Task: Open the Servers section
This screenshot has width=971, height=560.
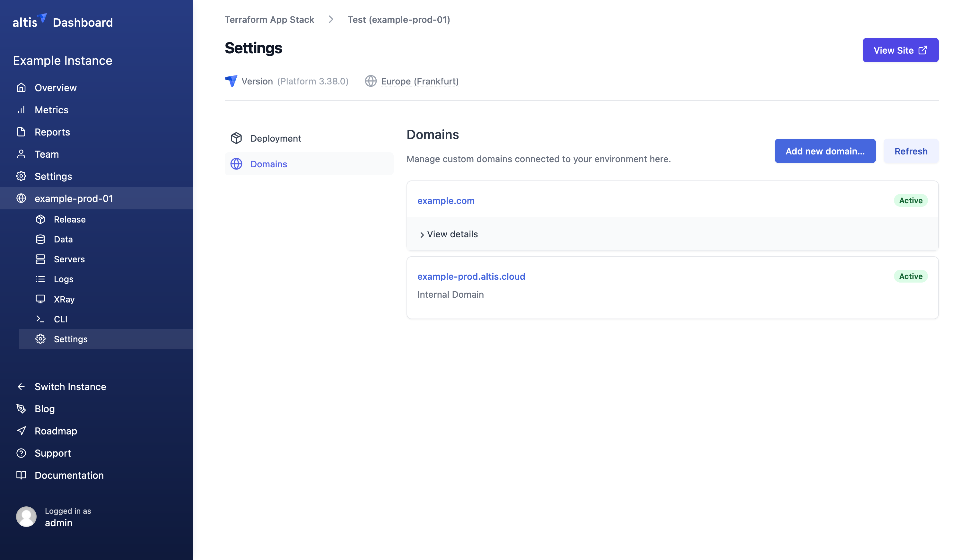Action: click(x=106, y=259)
